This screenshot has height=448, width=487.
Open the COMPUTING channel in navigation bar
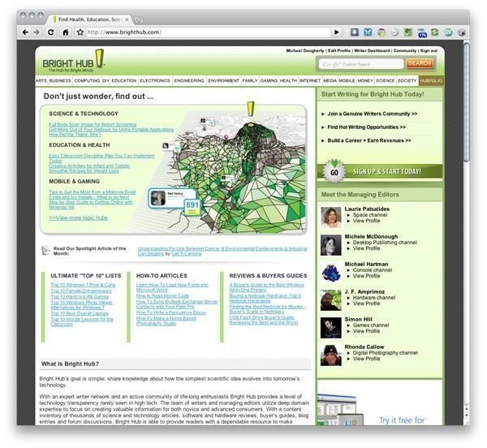point(87,80)
